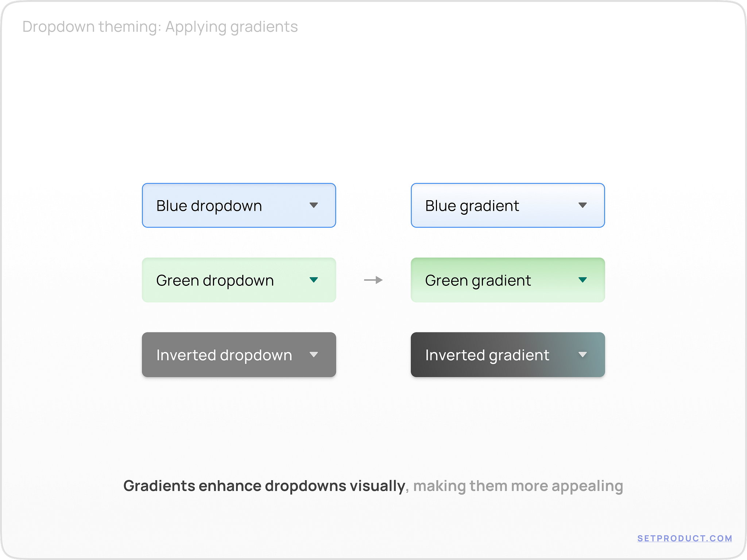
Task: Click the Inverted gradient caret arrow
Action: 583,354
